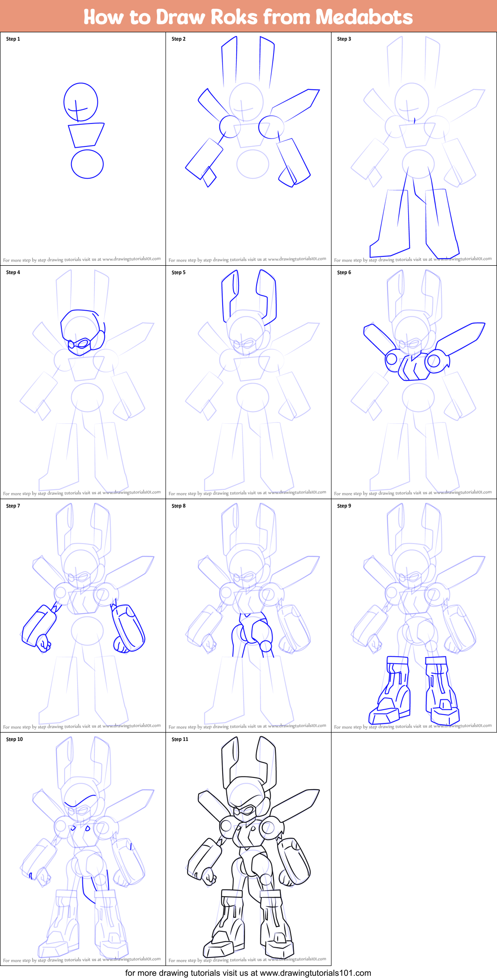Click the 'Step 3' label
This screenshot has height=980, width=497.
point(344,39)
